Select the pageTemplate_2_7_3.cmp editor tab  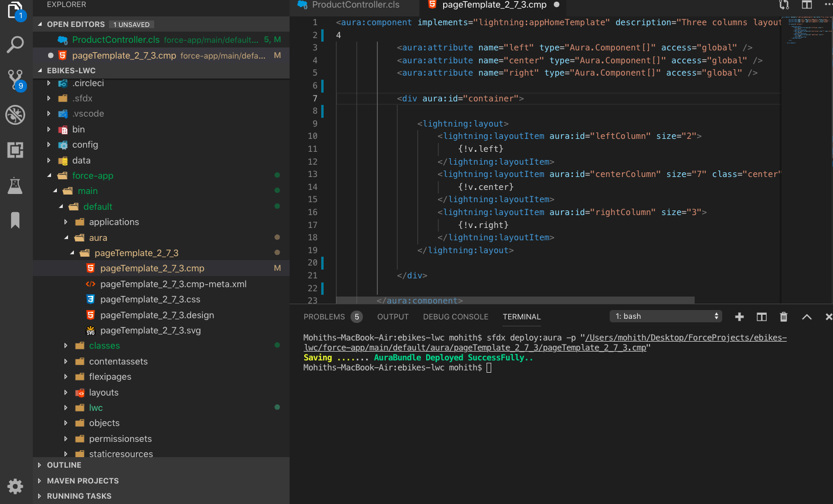(x=494, y=5)
